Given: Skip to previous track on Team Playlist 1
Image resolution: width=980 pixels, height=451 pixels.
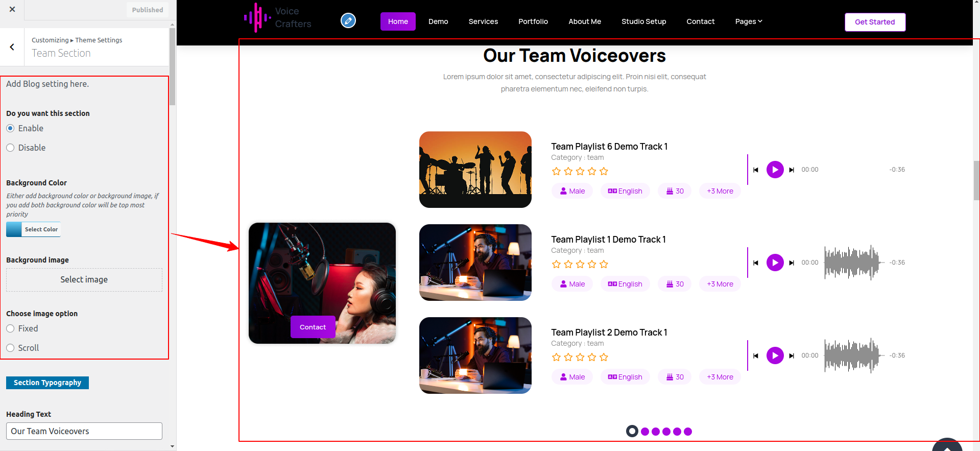Looking at the screenshot, I should [x=756, y=263].
